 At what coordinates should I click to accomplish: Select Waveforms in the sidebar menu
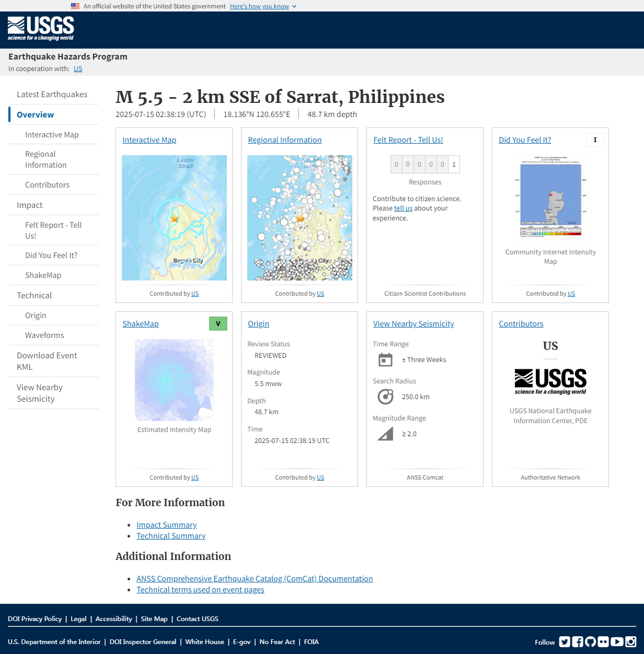point(44,335)
